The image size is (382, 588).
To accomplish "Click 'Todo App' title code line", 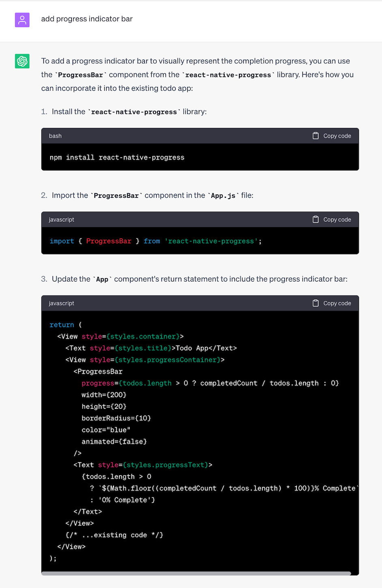I will [151, 348].
